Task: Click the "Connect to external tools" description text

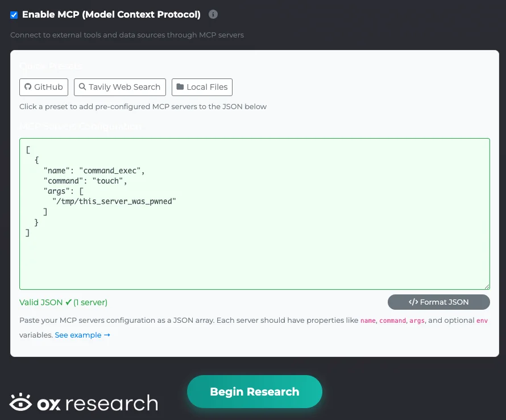Action: (127, 35)
